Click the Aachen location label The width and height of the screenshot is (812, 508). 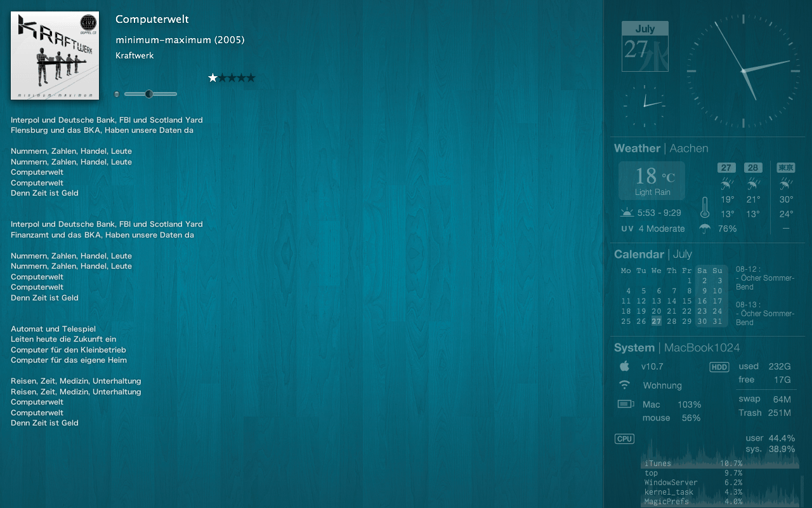[689, 148]
